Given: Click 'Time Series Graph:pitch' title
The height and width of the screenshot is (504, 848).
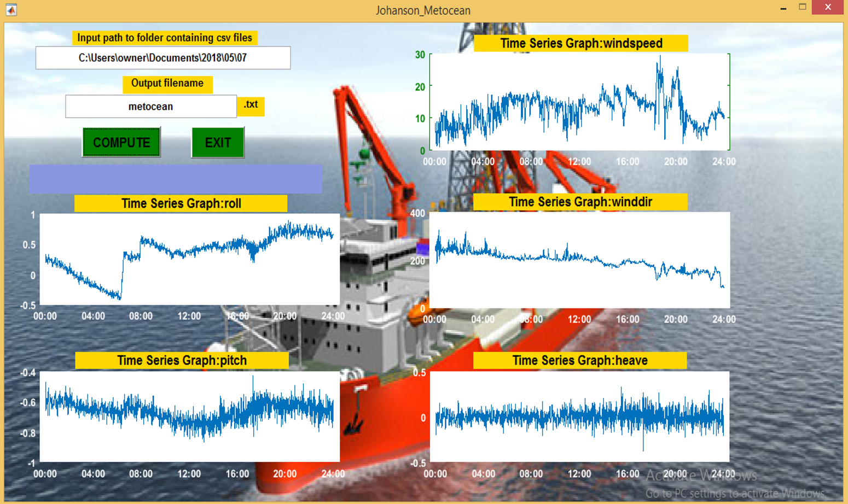Looking at the screenshot, I should click(182, 360).
